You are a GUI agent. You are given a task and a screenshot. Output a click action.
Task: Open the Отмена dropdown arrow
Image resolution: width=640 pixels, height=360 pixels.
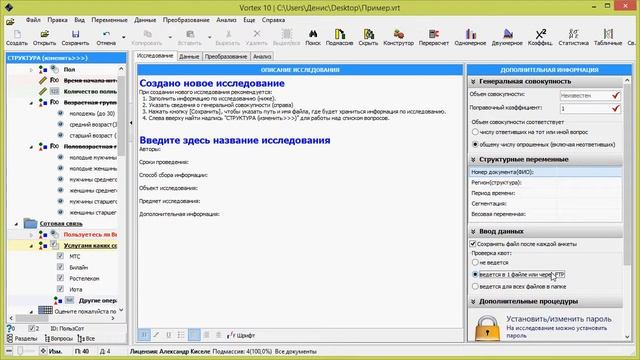tap(123, 37)
